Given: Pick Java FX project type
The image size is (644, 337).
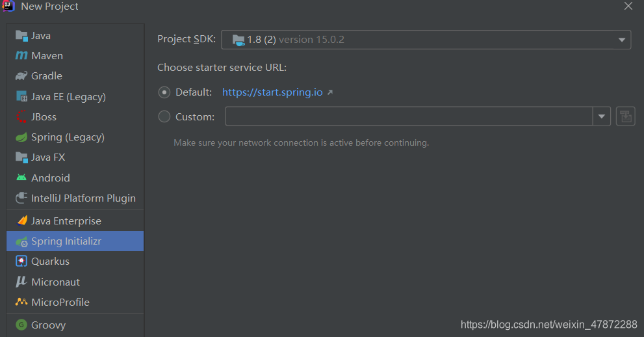Looking at the screenshot, I should [75, 157].
